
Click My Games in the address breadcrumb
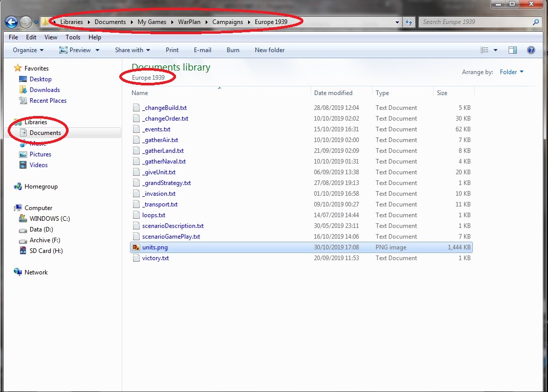click(151, 22)
